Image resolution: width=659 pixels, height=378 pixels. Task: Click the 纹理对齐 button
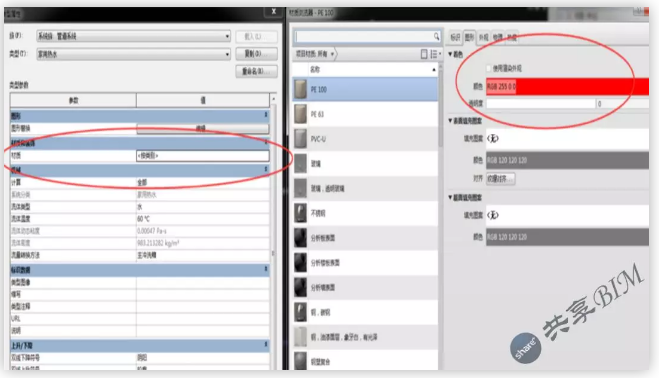[x=501, y=179]
